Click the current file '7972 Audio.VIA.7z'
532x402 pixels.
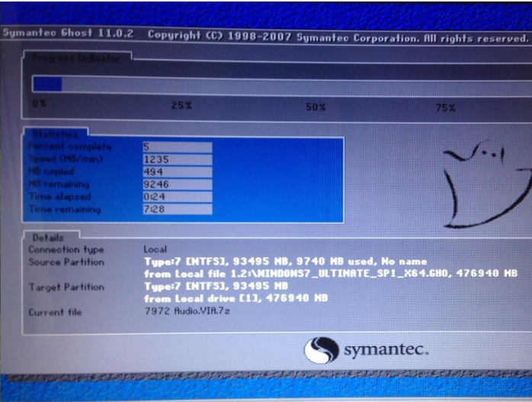187,310
